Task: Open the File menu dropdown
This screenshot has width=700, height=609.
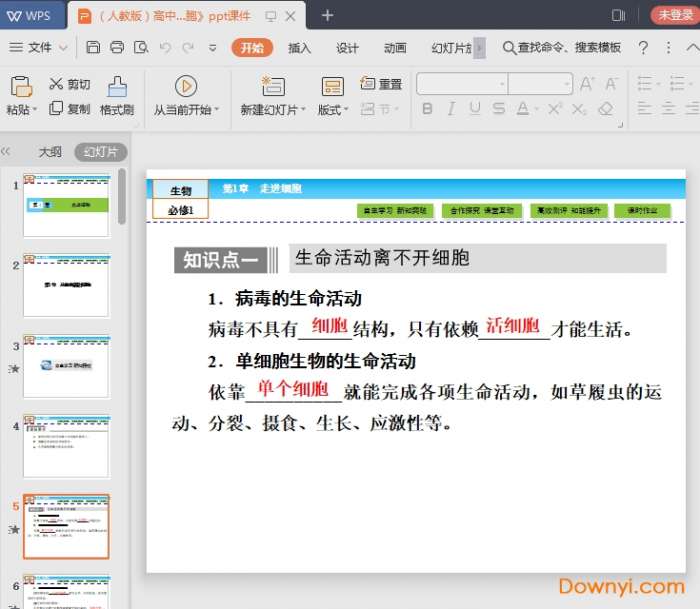Action: point(40,48)
